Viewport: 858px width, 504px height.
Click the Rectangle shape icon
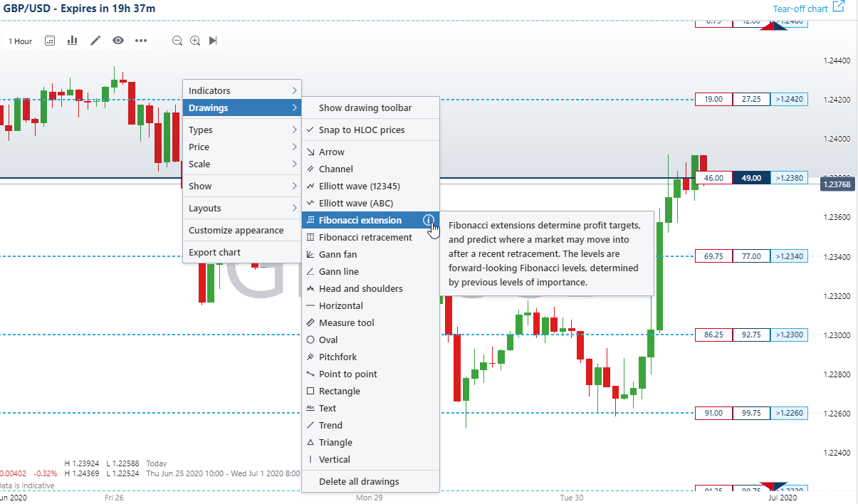tap(310, 391)
